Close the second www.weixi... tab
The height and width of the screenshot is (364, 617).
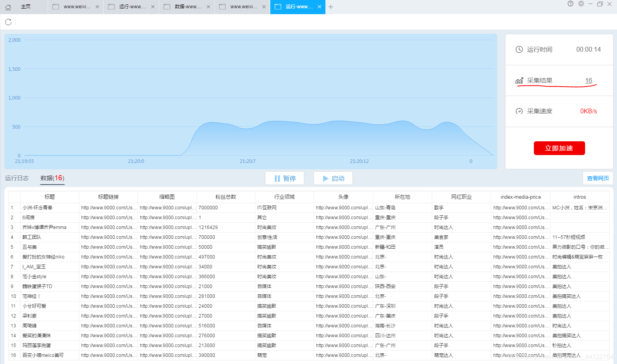coord(264,7)
